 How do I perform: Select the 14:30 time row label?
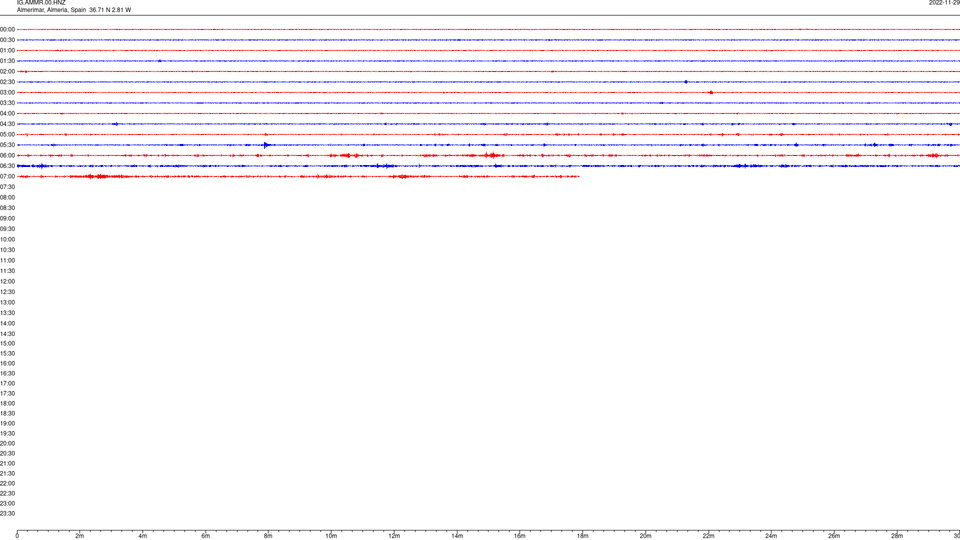7,334
